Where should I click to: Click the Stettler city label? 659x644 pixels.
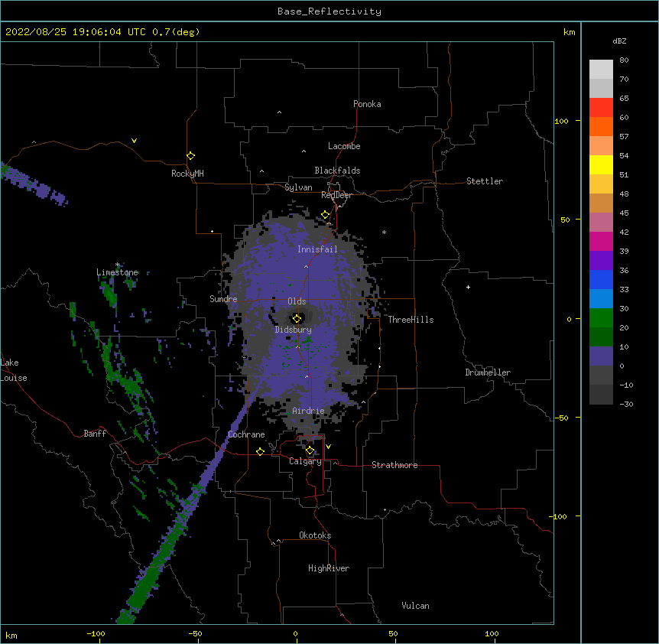point(485,181)
